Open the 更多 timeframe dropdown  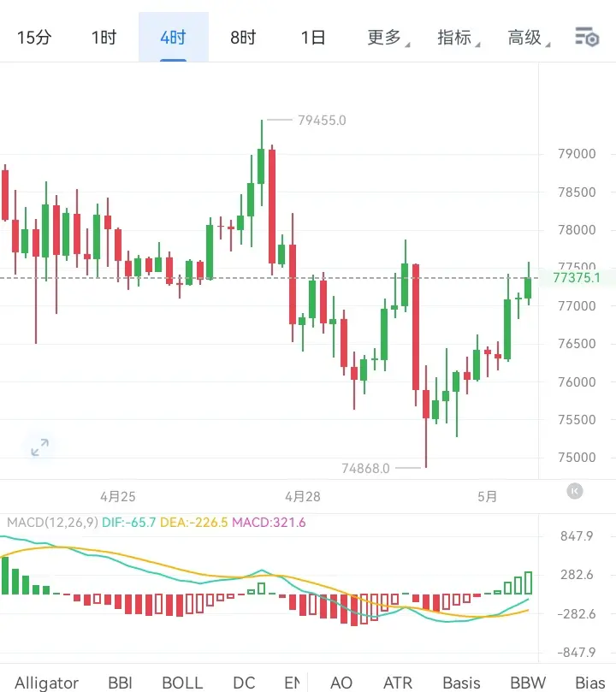[388, 38]
